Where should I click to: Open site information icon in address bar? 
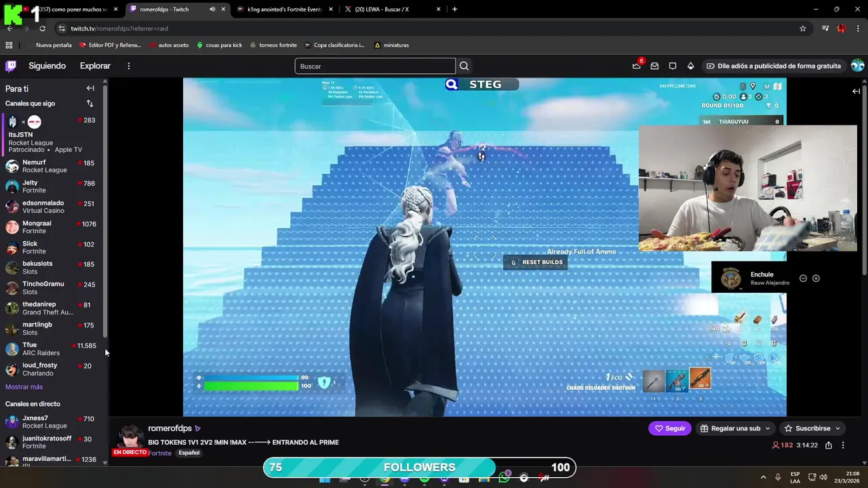pyautogui.click(x=62, y=28)
